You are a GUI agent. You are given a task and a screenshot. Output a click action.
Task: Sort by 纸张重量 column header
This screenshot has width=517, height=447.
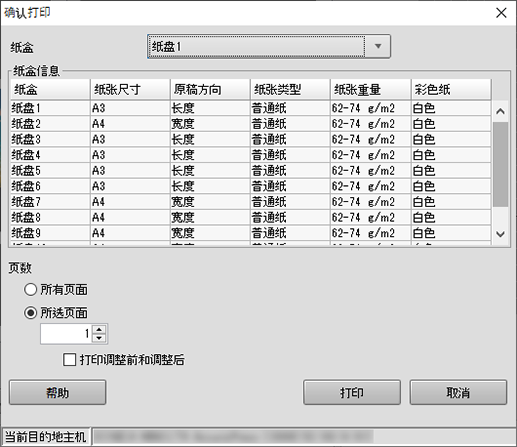pyautogui.click(x=371, y=89)
